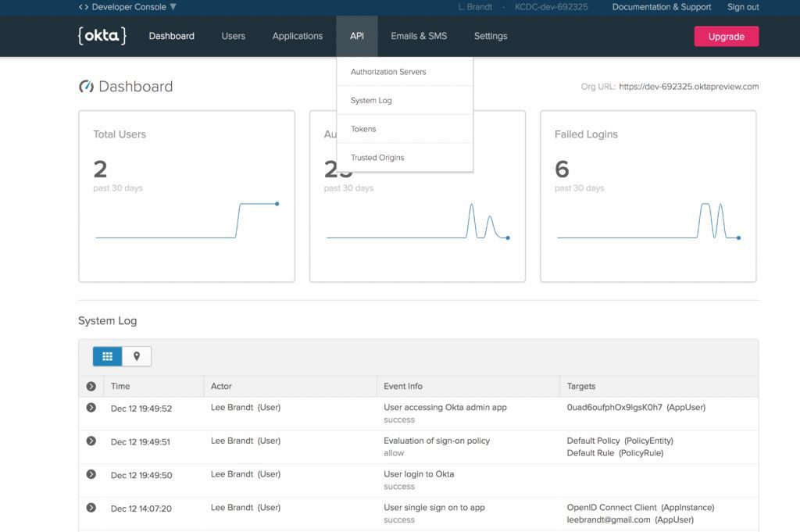
Task: Click Lee Brandt actor in 14:07:20 row
Action: click(245, 508)
